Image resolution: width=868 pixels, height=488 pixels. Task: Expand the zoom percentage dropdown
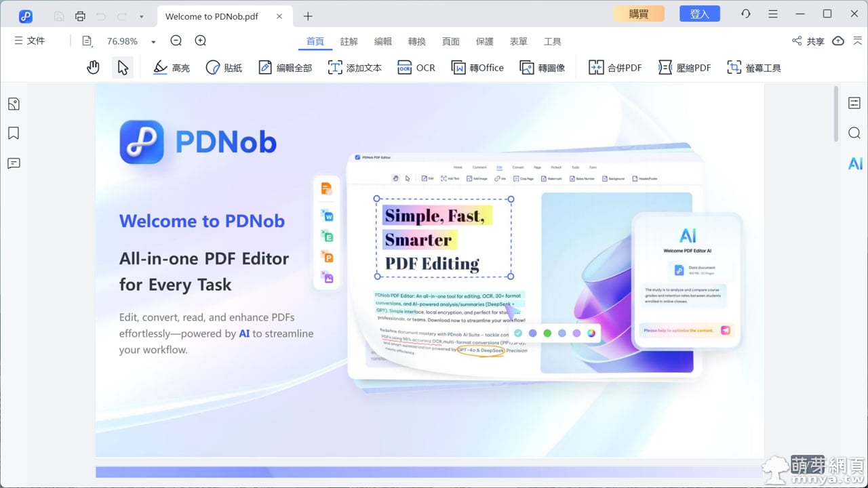[153, 41]
